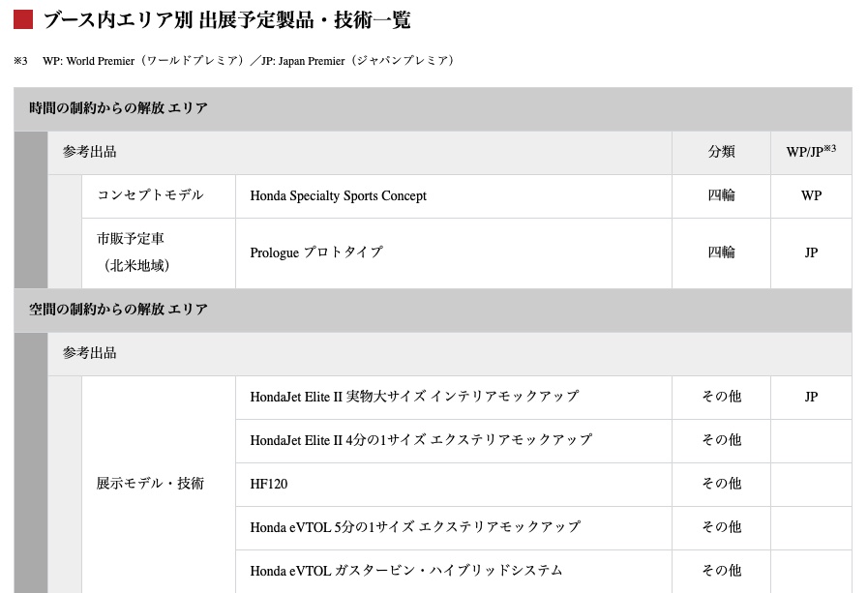Select the 時間の制約からの解放 エリア section header
868x593 pixels.
[118, 108]
